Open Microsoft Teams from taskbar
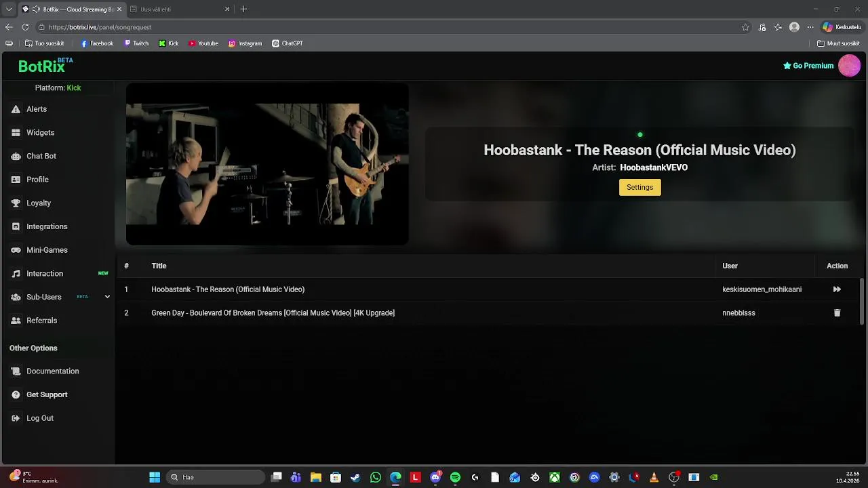Screen dimensions: 868x488 pos(296,478)
